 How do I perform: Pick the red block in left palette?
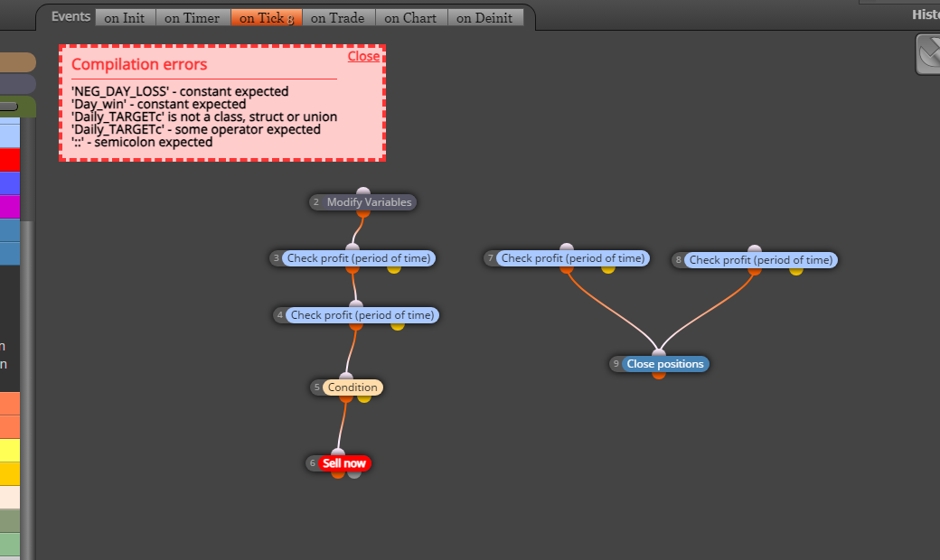point(10,160)
